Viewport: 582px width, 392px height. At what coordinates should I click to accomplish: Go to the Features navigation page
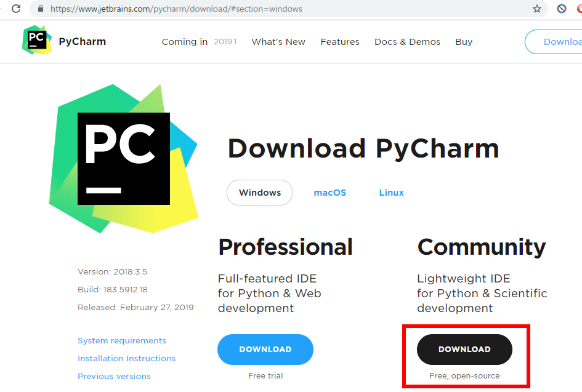(340, 42)
